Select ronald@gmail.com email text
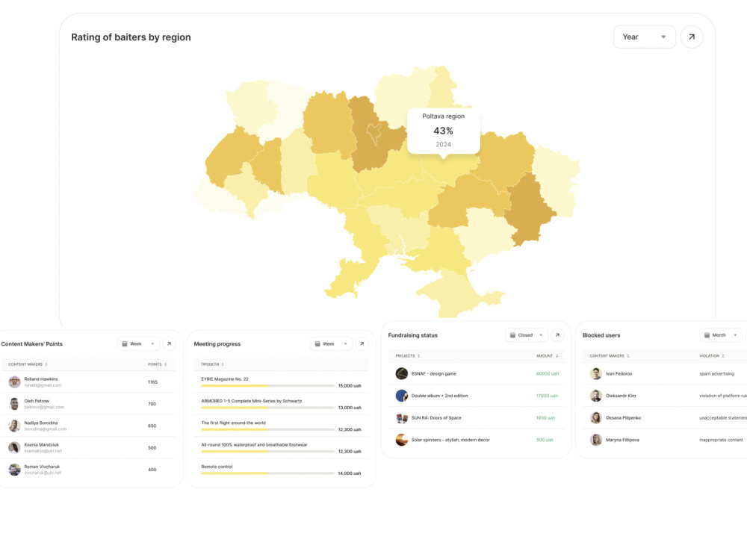Screen dimensions: 747x560 43,385
